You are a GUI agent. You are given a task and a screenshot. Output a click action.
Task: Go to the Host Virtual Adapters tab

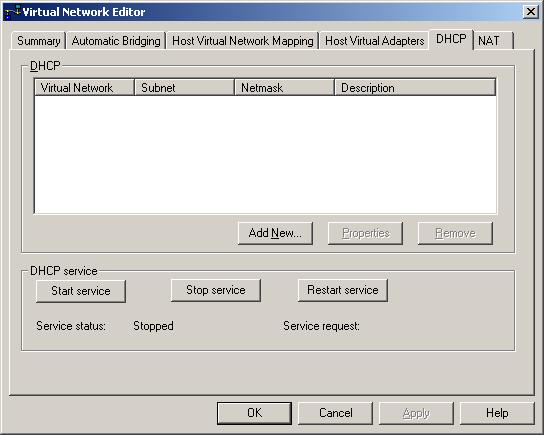coord(374,41)
